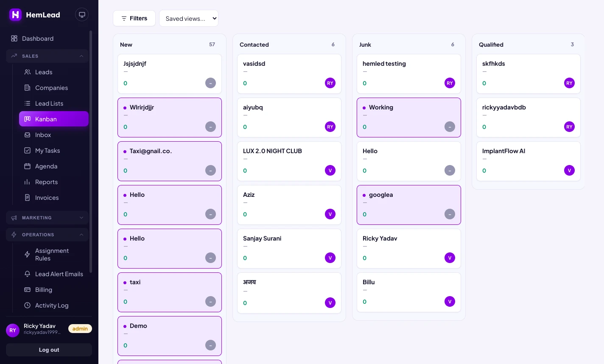The width and height of the screenshot is (604, 364).
Task: Click the Assignment Rules lightning icon
Action: point(27,255)
